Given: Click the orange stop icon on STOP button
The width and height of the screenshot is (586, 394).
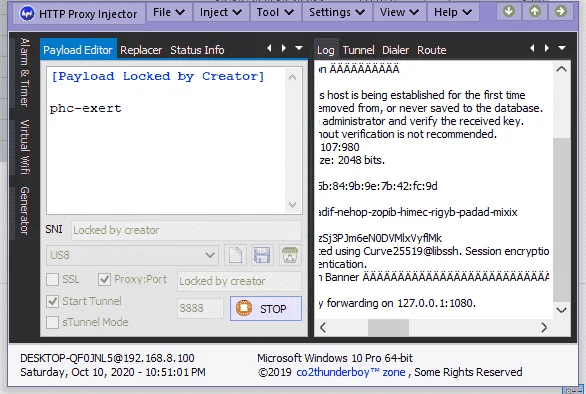Looking at the screenshot, I should pos(244,308).
